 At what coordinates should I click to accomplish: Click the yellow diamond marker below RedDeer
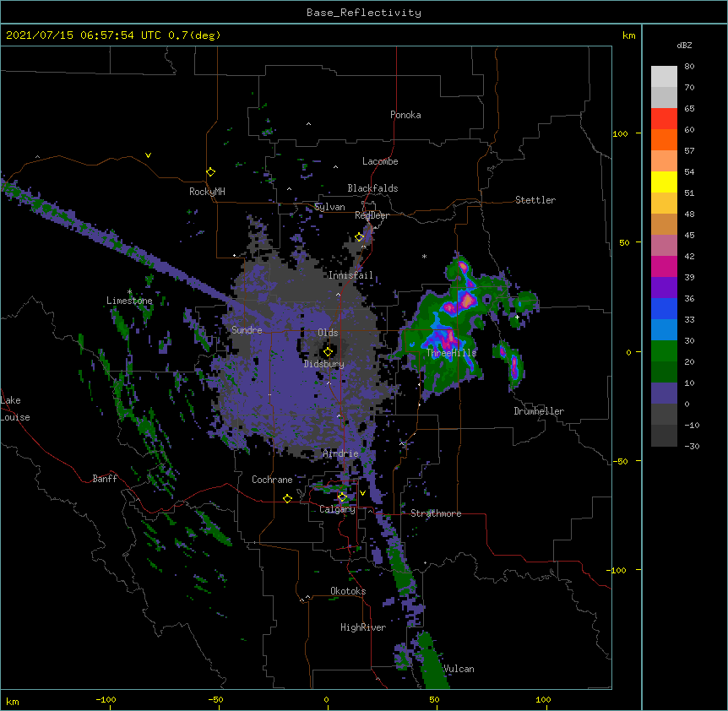coord(359,237)
